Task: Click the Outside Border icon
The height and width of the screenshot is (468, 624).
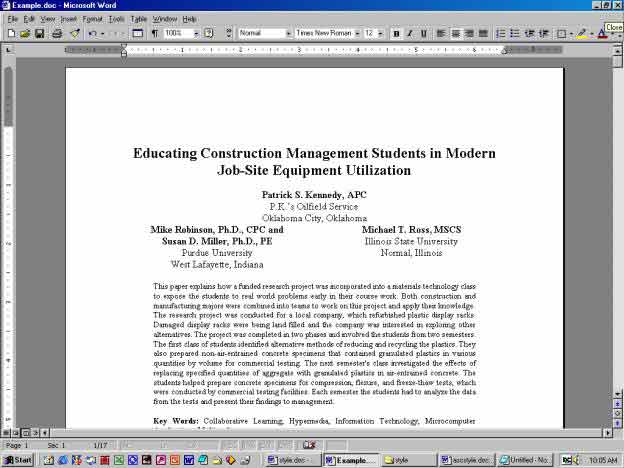Action: 561,34
